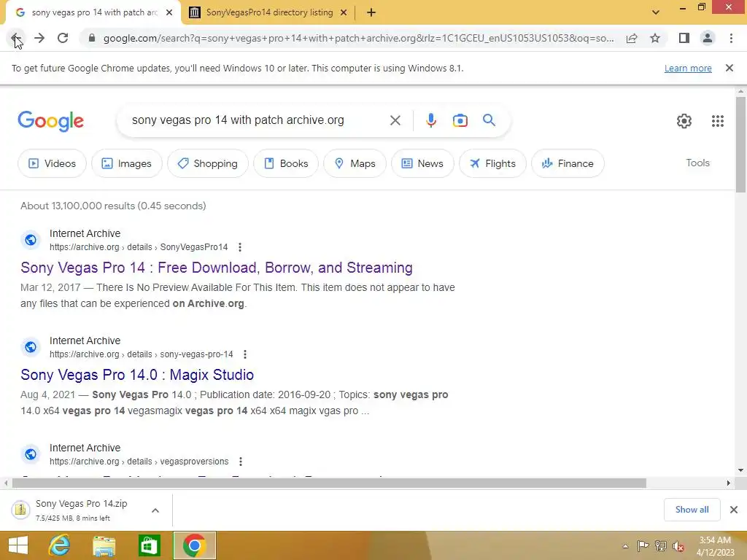The height and width of the screenshot is (560, 747).
Task: Filter results by Flights
Action: pos(492,163)
